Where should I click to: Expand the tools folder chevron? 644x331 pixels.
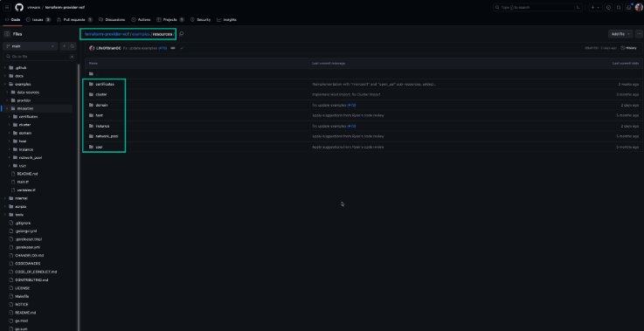click(x=5, y=215)
